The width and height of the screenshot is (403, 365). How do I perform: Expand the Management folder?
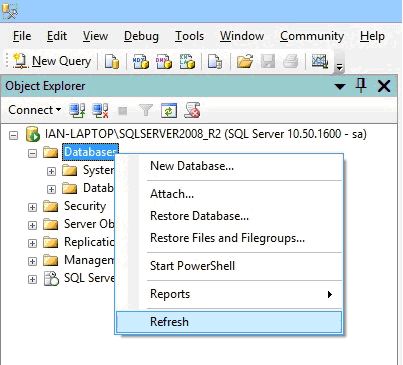[x=32, y=261]
